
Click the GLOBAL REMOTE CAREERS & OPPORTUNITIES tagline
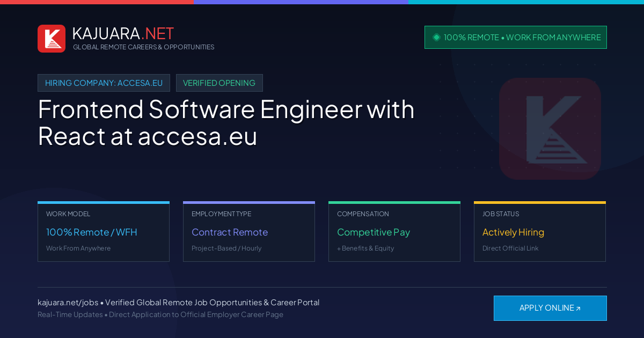(x=143, y=47)
